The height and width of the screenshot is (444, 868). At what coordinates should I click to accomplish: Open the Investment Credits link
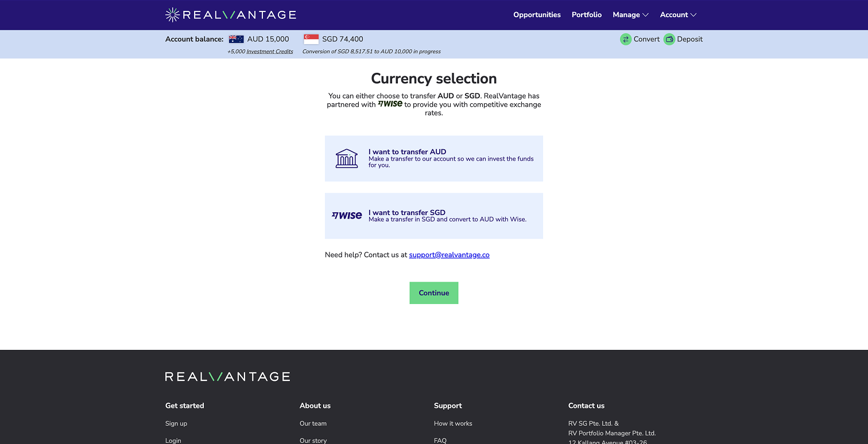click(x=270, y=52)
